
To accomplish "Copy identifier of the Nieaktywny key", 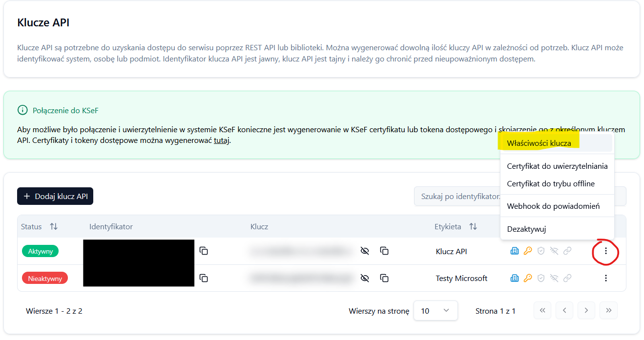I will [x=204, y=278].
